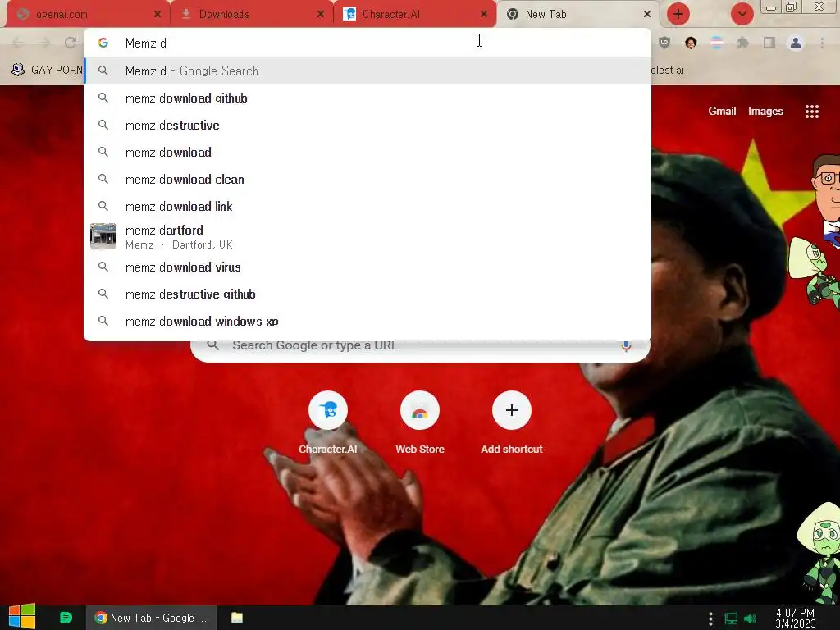Choose 'memz download github' suggestion
The width and height of the screenshot is (840, 630).
tap(367, 98)
